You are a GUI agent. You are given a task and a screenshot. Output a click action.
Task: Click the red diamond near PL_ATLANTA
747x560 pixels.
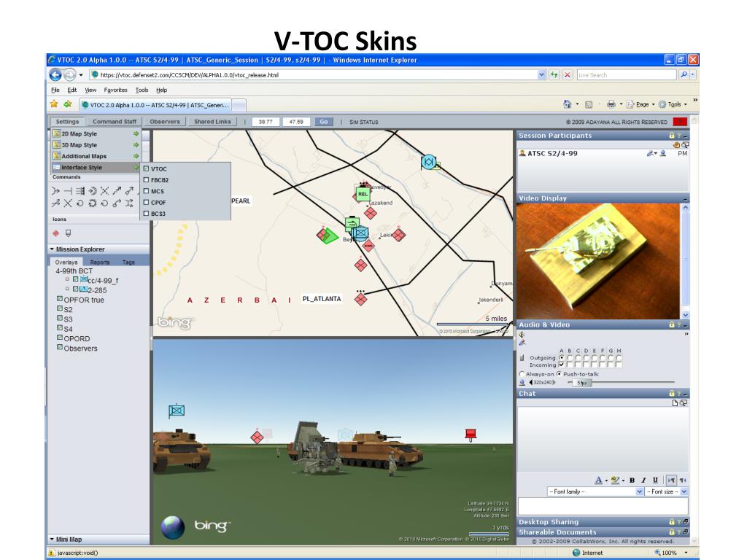[360, 300]
